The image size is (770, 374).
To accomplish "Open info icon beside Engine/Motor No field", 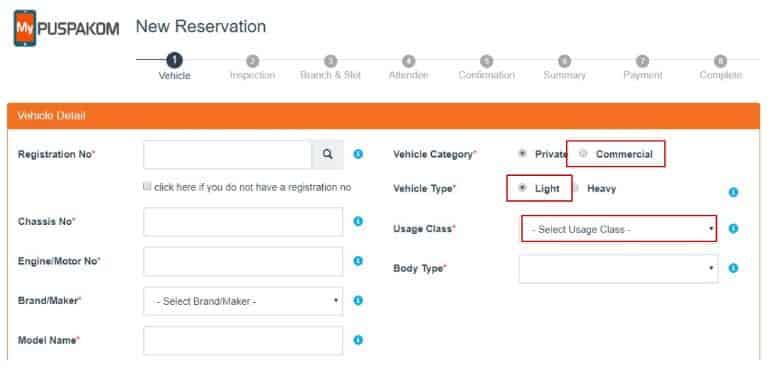I will [358, 261].
